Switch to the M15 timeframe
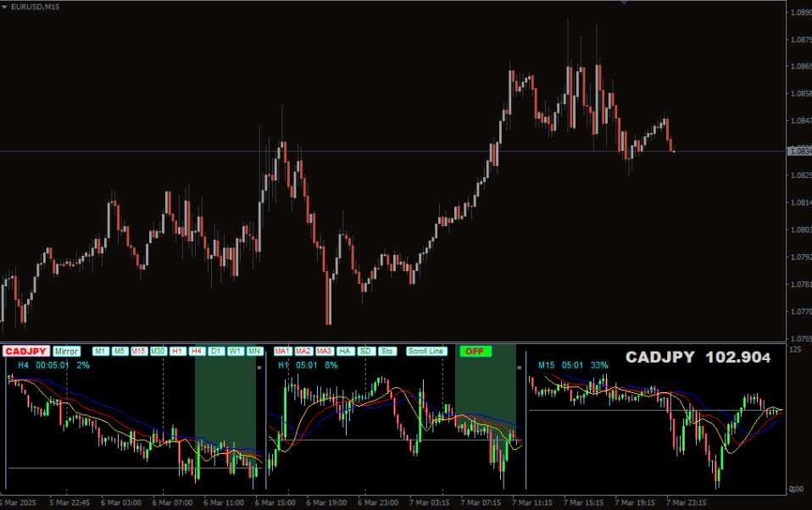The height and width of the screenshot is (510, 812). pos(139,351)
